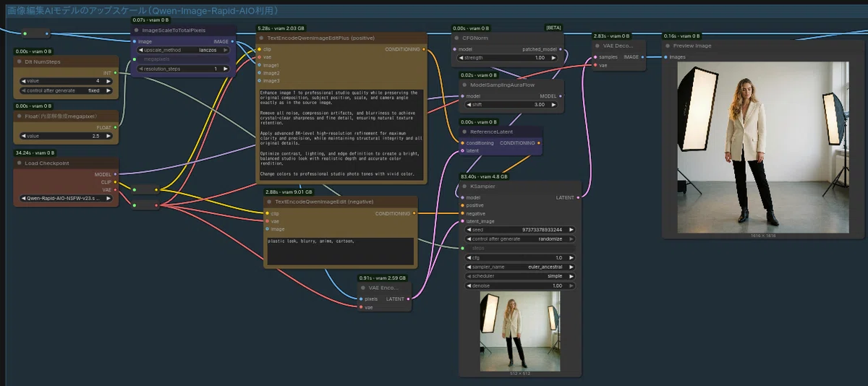The height and width of the screenshot is (386, 868).
Task: Click the patched_model output port of CFGNorm
Action: (x=560, y=49)
